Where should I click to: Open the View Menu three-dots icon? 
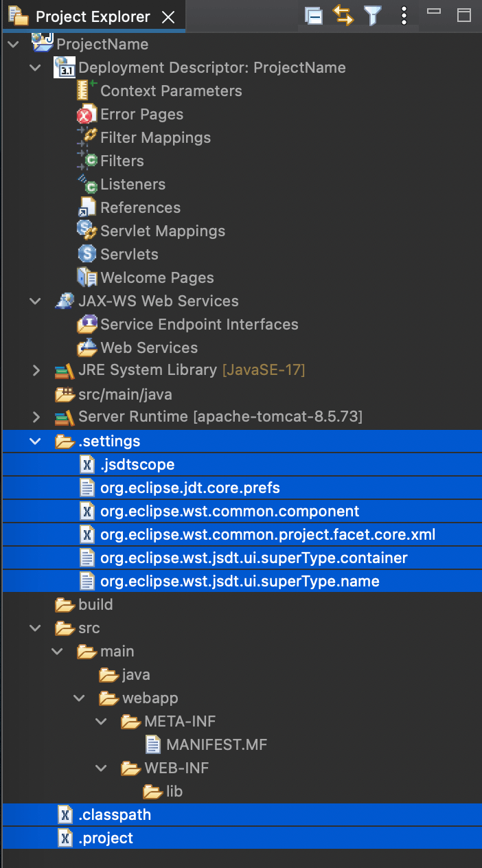click(x=404, y=16)
